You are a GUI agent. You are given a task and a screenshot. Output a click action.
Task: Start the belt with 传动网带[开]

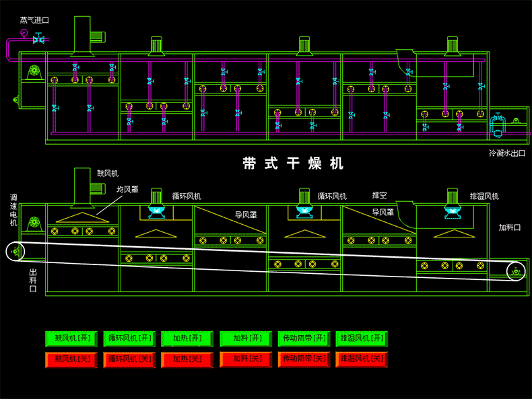click(x=304, y=338)
